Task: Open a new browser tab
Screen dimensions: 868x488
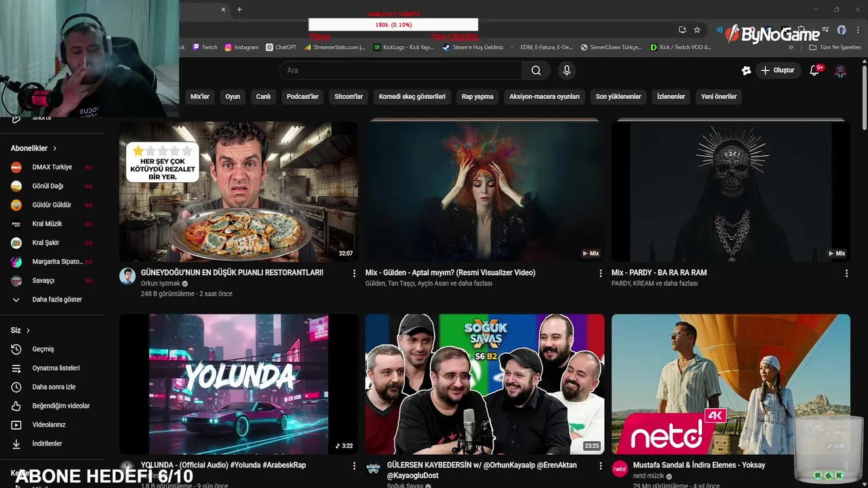Action: [x=239, y=9]
